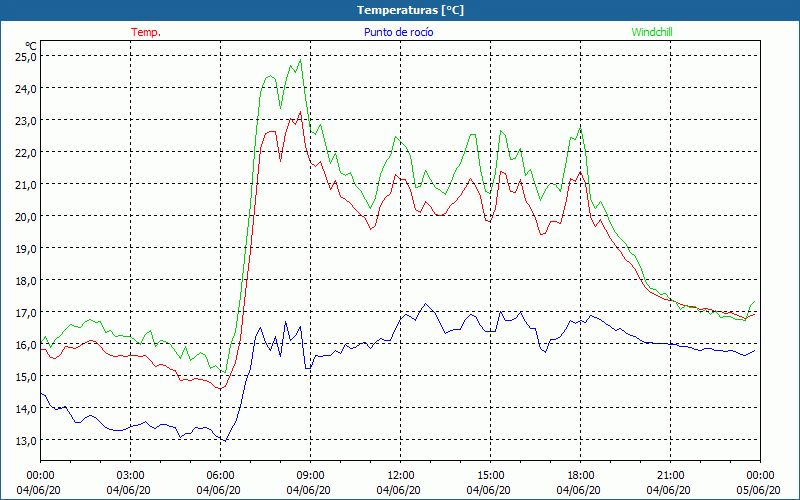Click the '°C' unit label above the y-axis
This screenshot has height=500, width=800.
[31, 46]
